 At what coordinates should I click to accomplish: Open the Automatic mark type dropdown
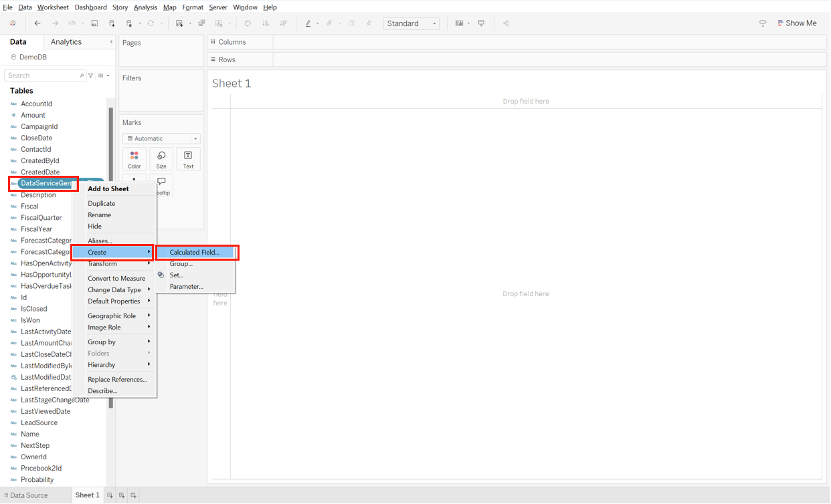tap(194, 138)
